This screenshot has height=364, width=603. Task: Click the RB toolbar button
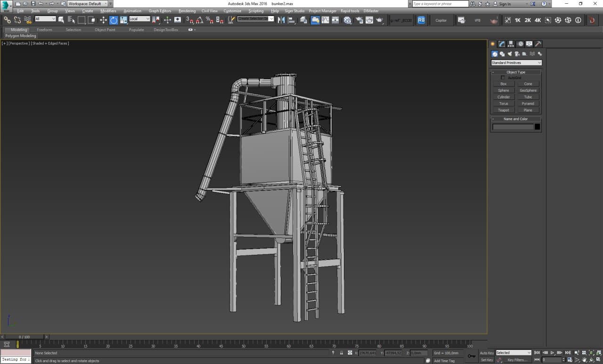point(421,20)
